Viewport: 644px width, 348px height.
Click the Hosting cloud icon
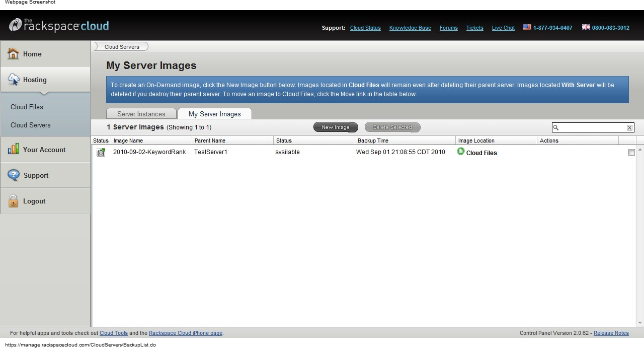[13, 79]
